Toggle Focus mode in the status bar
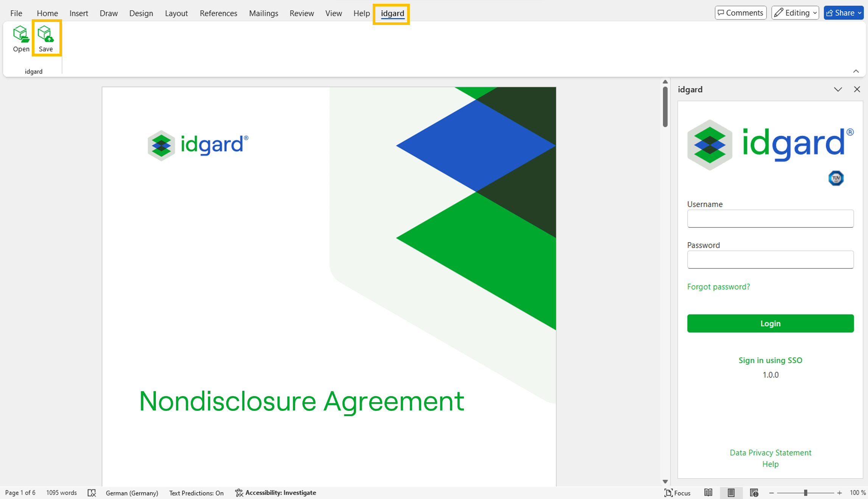Image resolution: width=868 pixels, height=499 pixels. pyautogui.click(x=678, y=493)
